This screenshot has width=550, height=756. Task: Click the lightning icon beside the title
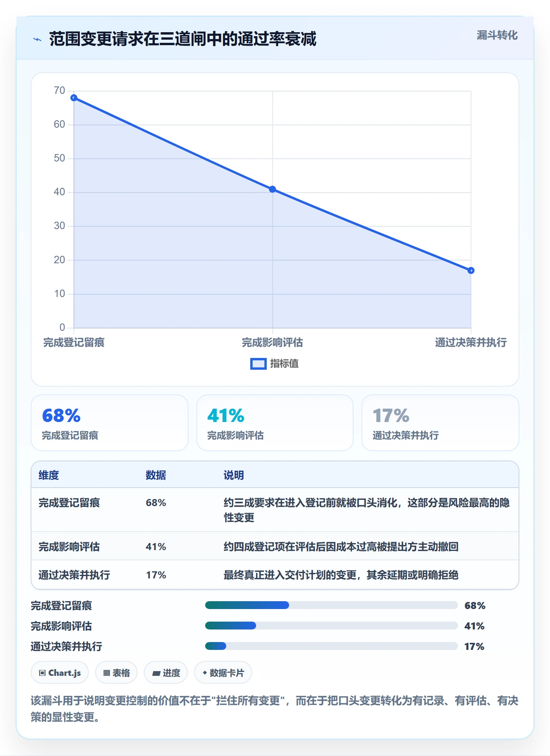tap(37, 39)
